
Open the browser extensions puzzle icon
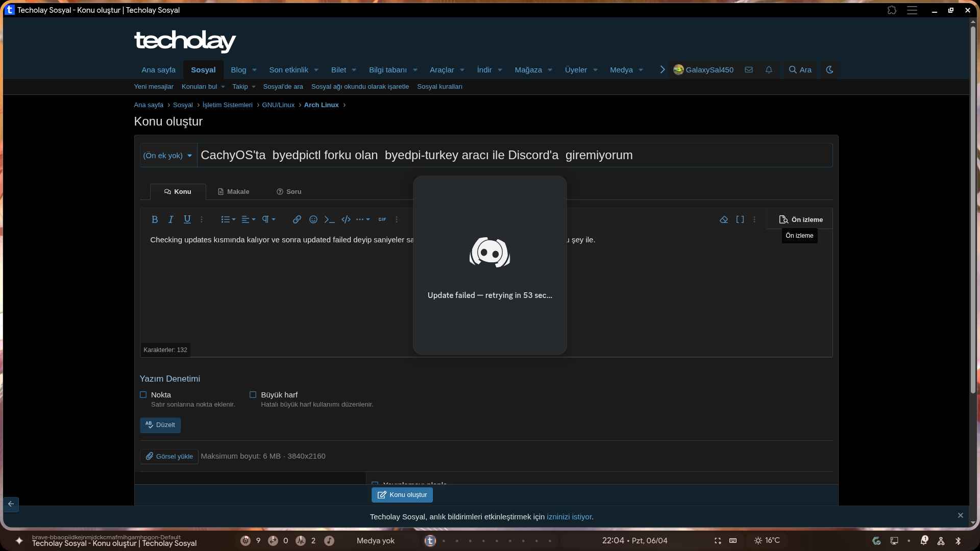[x=892, y=10]
